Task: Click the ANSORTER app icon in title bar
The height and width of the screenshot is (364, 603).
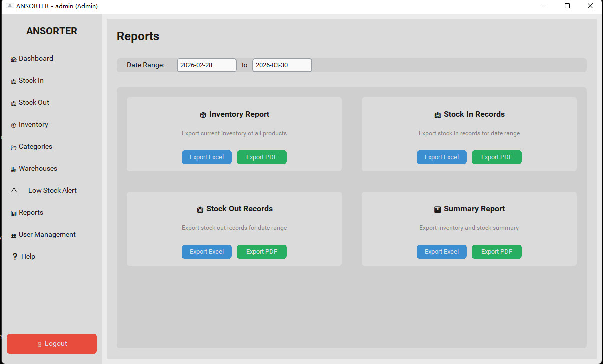Action: (9, 6)
